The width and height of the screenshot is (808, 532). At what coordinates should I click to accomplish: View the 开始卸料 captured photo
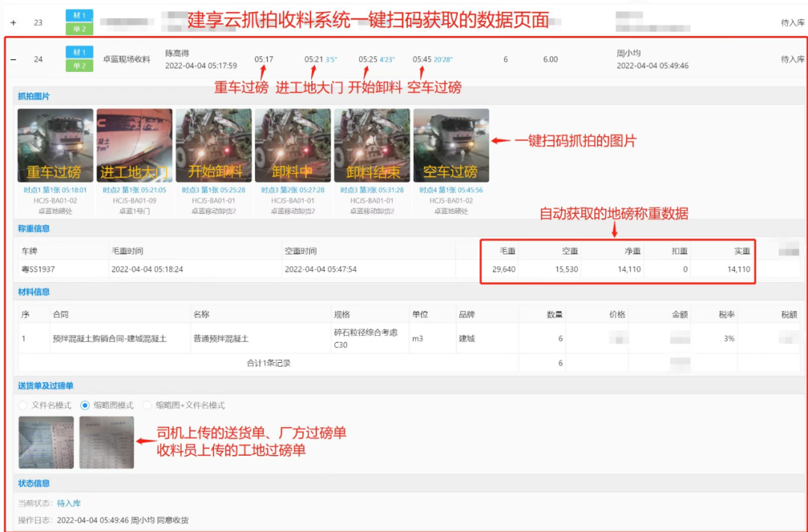point(214,146)
